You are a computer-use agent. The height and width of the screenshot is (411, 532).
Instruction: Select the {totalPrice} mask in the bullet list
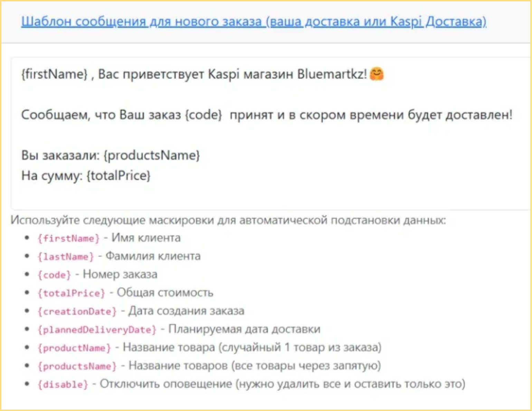pos(71,293)
